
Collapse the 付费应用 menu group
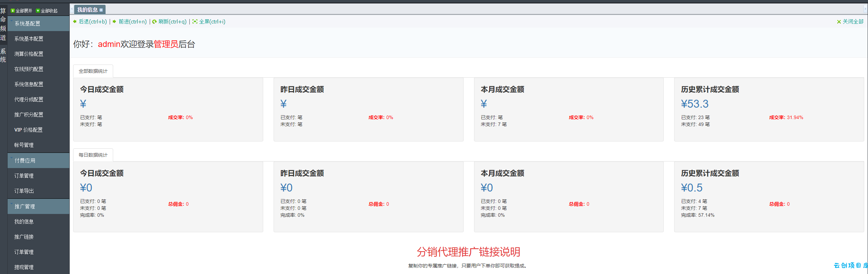[x=39, y=160]
